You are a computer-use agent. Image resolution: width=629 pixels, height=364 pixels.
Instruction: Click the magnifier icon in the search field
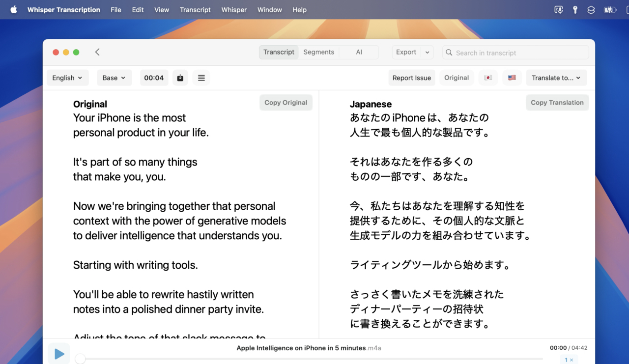point(449,53)
